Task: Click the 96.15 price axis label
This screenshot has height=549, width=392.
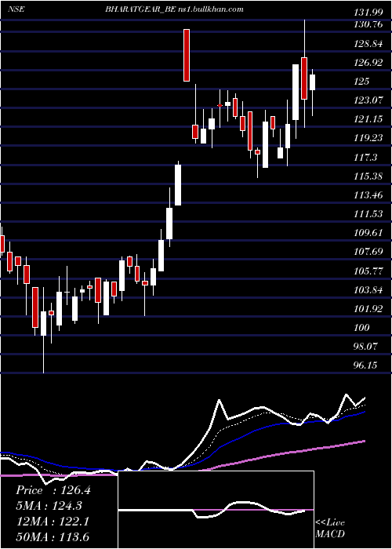Action: tap(366, 366)
